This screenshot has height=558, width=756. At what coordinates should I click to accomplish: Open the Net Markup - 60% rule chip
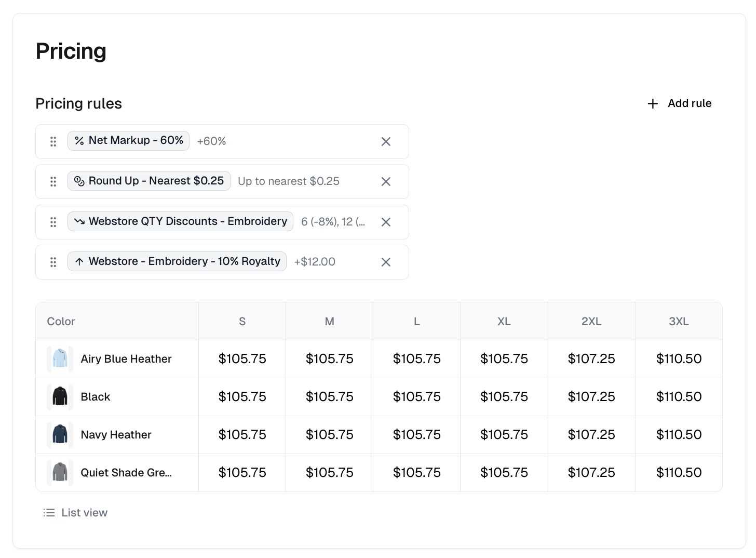(128, 140)
